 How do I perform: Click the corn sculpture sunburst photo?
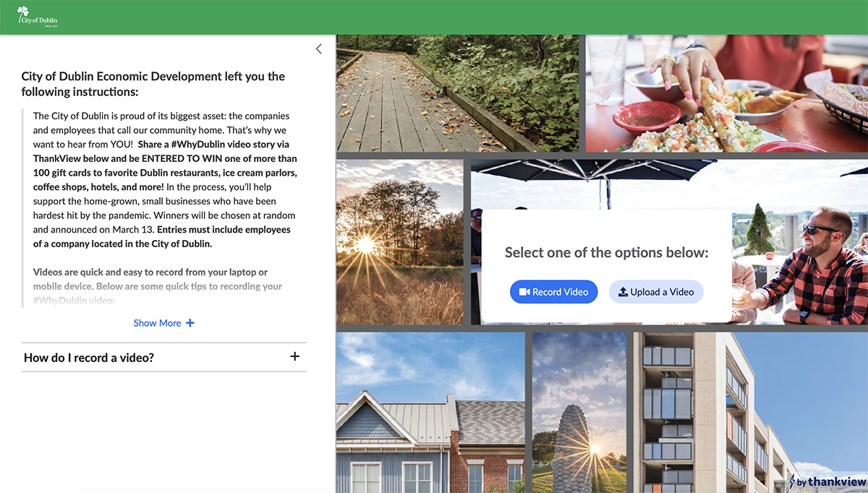click(x=579, y=413)
